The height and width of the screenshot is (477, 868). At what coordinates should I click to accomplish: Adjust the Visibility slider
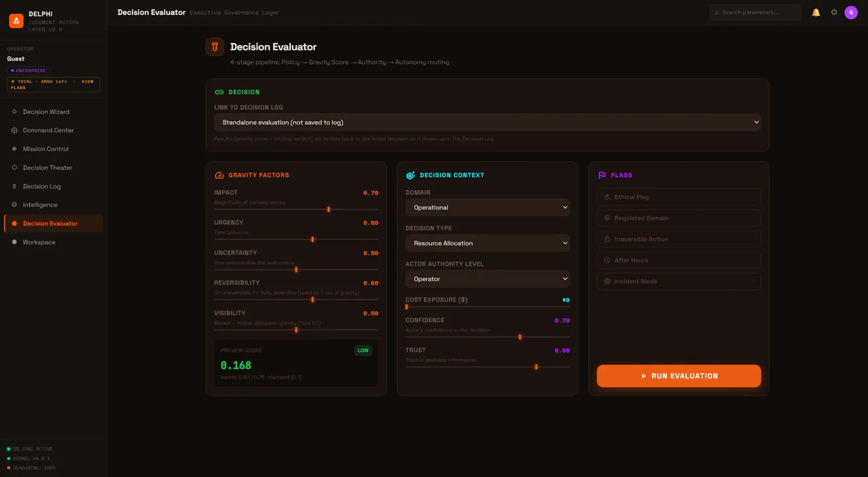[296, 330]
